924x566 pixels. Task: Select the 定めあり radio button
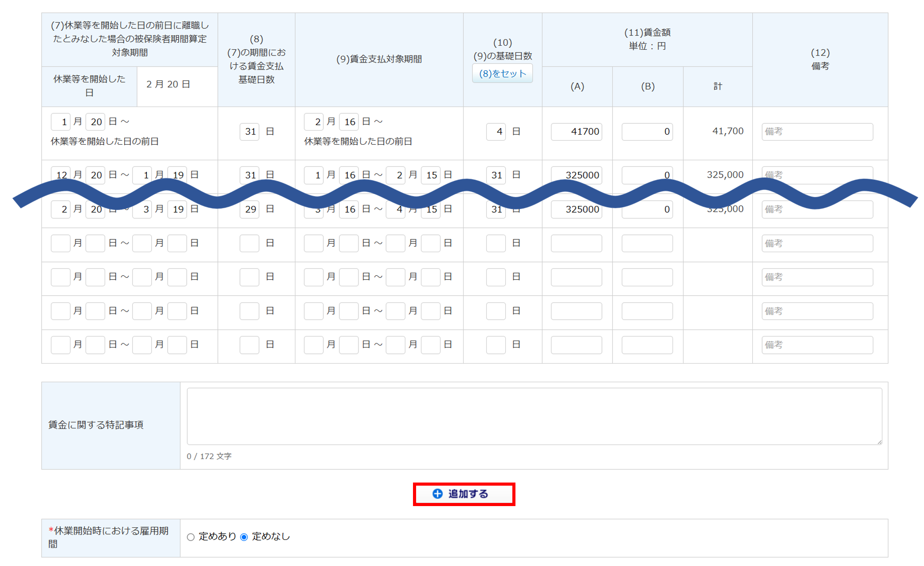click(191, 537)
